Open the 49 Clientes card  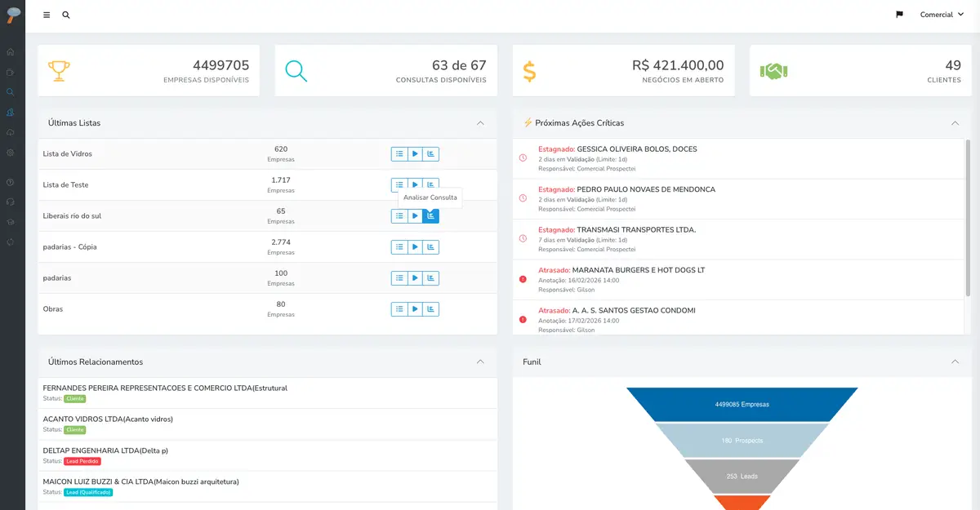860,71
